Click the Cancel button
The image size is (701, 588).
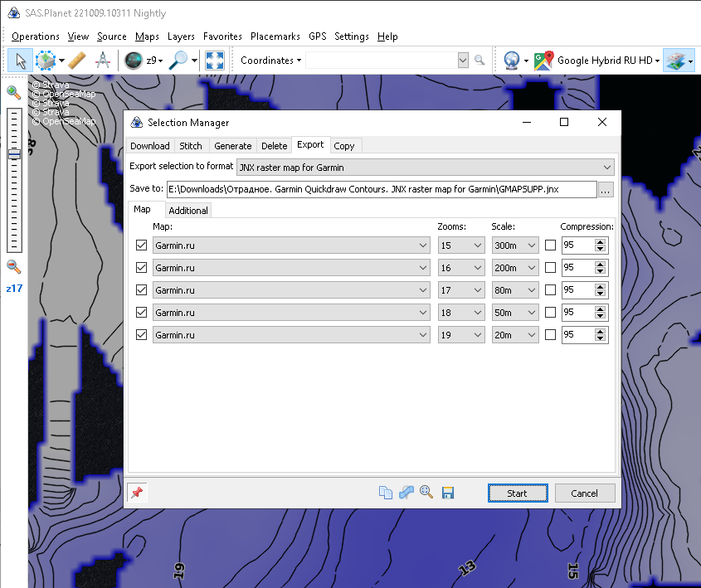(x=585, y=493)
